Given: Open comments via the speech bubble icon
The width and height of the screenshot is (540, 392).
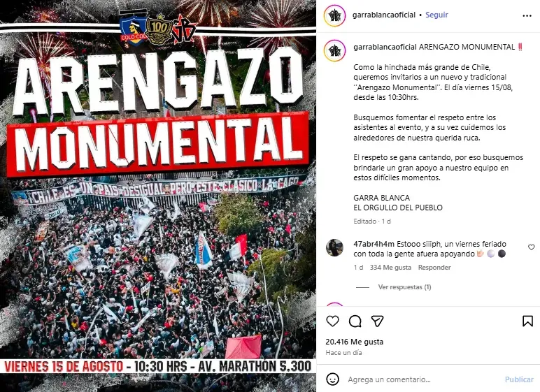Looking at the screenshot, I should click(355, 321).
